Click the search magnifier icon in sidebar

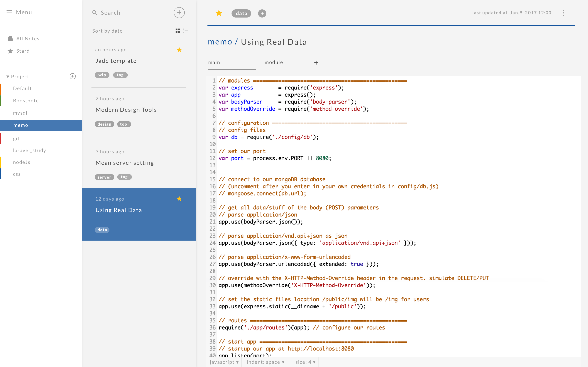coord(95,12)
